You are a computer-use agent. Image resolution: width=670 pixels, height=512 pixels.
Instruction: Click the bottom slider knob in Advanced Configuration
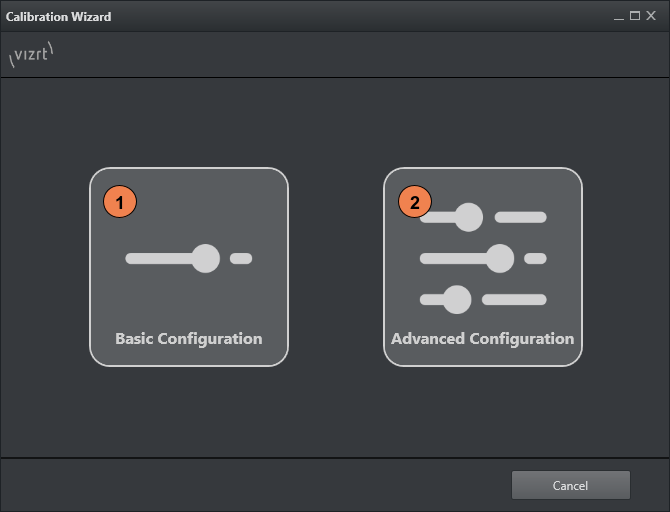click(x=457, y=299)
